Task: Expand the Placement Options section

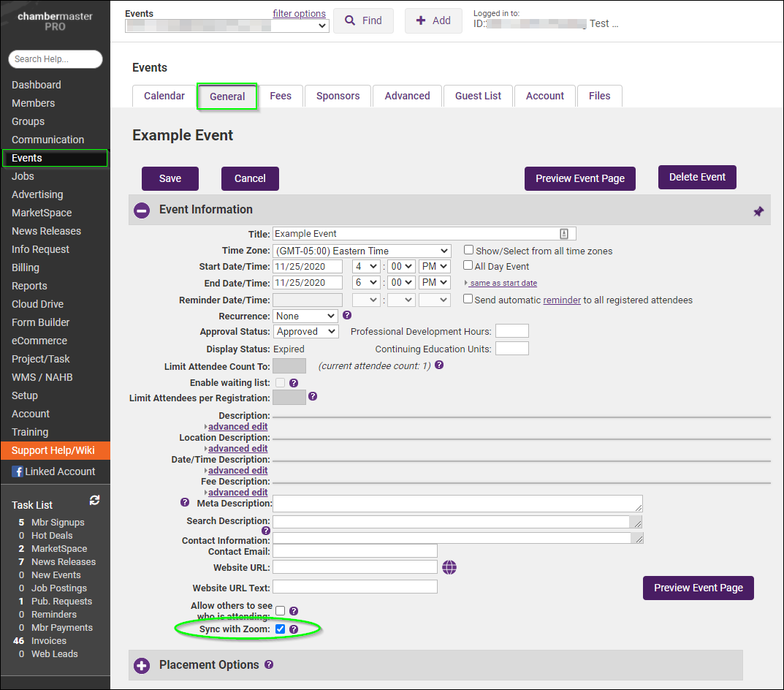Action: (142, 665)
